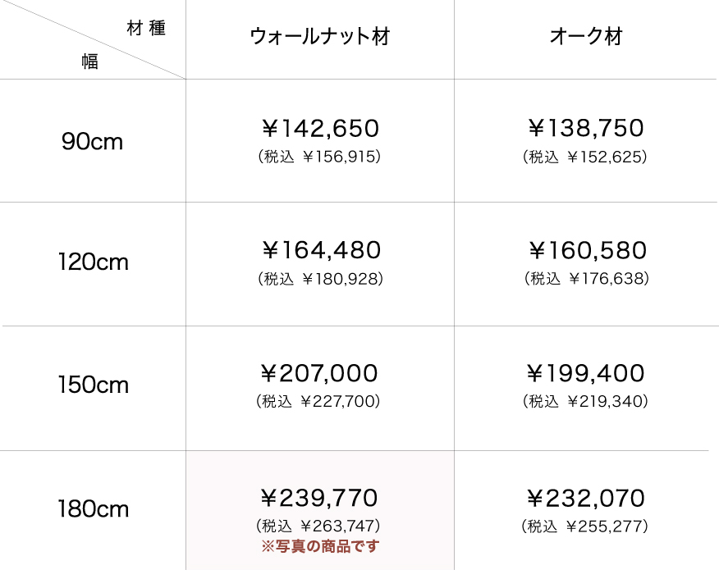Click the 90cm row label
This screenshot has width=719, height=588.
[x=92, y=142]
